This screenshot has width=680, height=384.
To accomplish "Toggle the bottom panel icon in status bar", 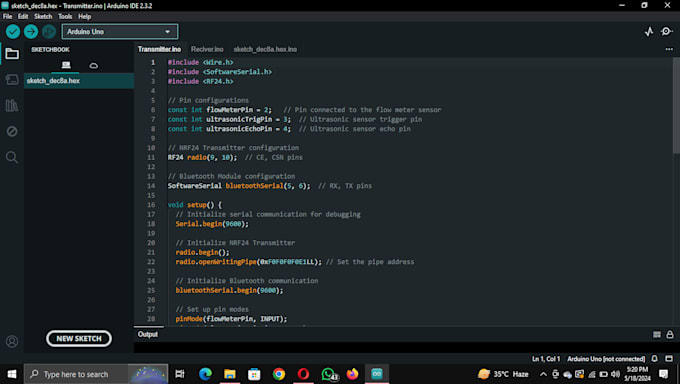I will coord(669,359).
